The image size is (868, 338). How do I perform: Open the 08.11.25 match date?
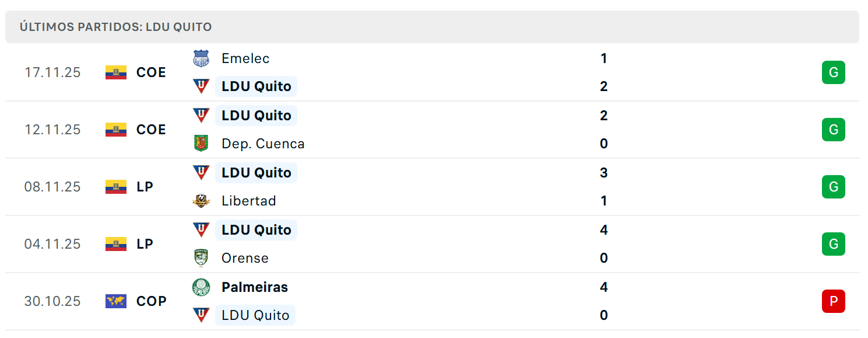click(x=52, y=187)
